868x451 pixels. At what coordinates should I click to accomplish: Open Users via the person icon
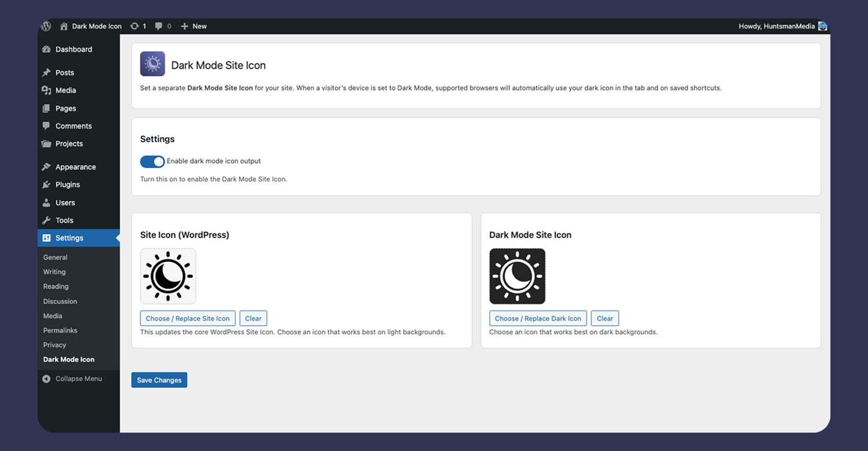[x=46, y=202]
